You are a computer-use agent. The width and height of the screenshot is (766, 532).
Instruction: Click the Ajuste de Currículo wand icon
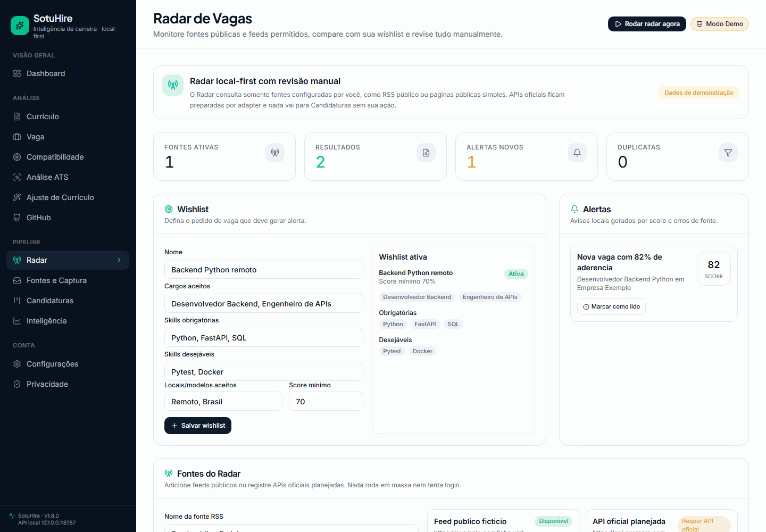click(x=17, y=197)
